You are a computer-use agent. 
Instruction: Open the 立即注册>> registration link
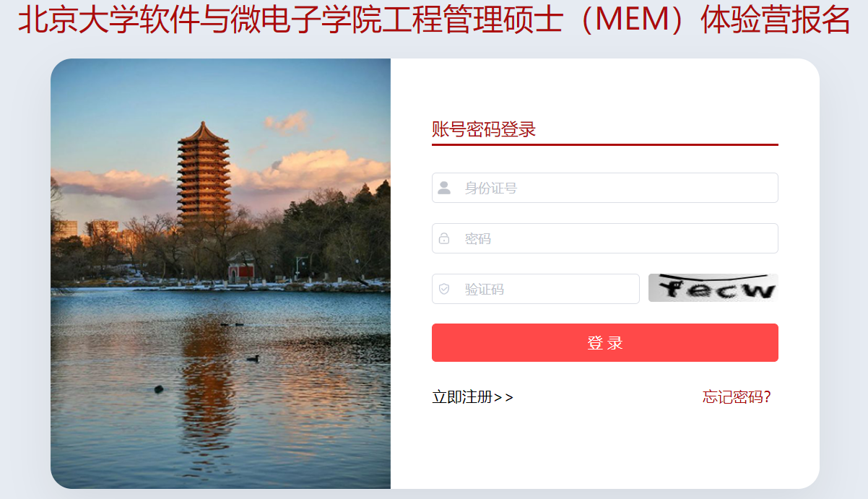[x=473, y=397]
